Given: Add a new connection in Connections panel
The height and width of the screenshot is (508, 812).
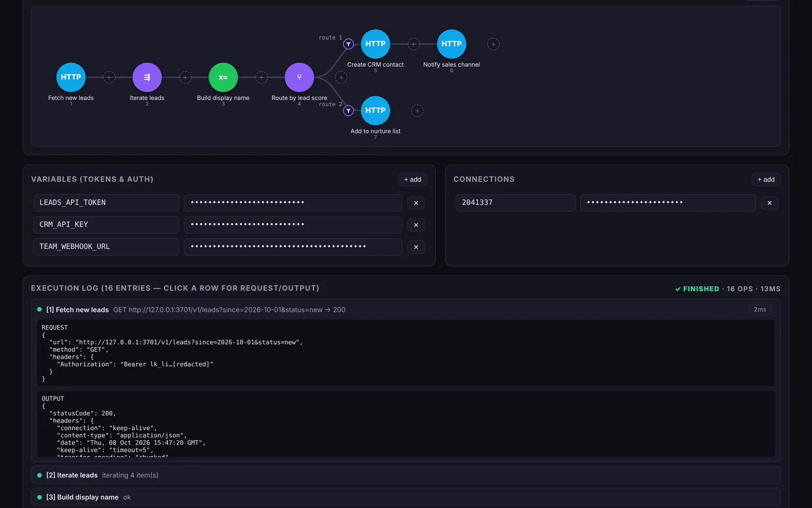Looking at the screenshot, I should [x=766, y=180].
